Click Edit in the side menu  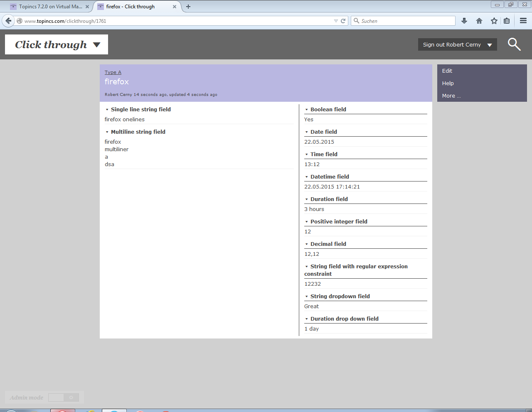[447, 71]
